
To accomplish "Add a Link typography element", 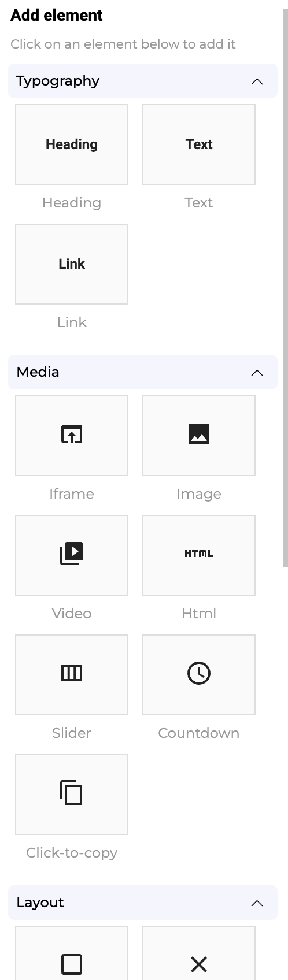I will tap(72, 264).
